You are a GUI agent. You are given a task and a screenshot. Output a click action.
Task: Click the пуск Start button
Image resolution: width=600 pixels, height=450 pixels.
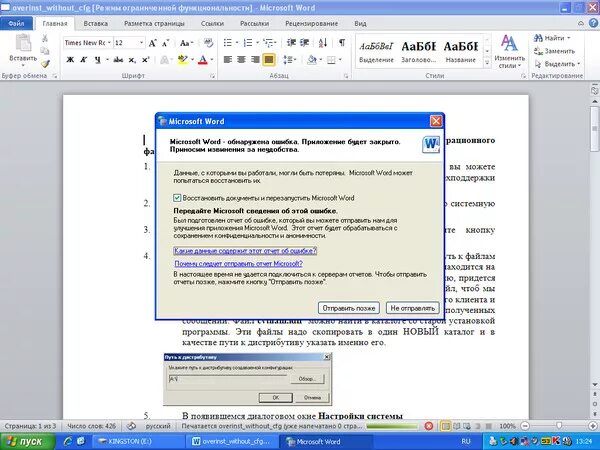[x=28, y=442]
